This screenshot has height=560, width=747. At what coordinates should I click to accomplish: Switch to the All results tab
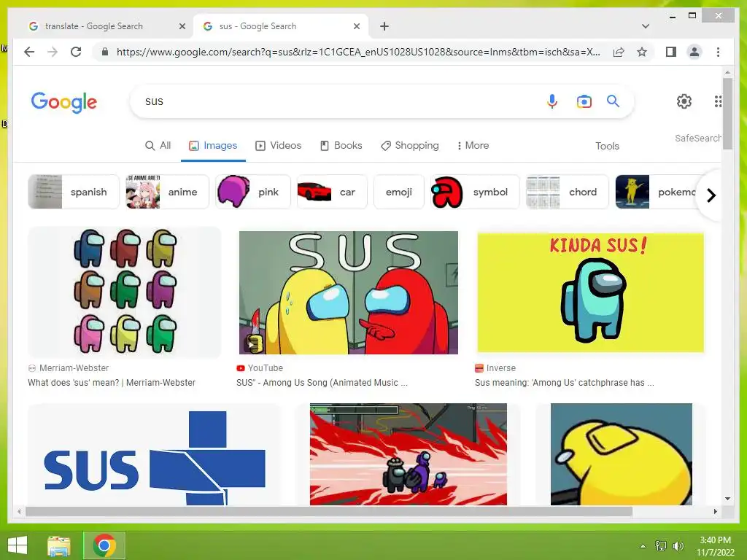point(158,145)
